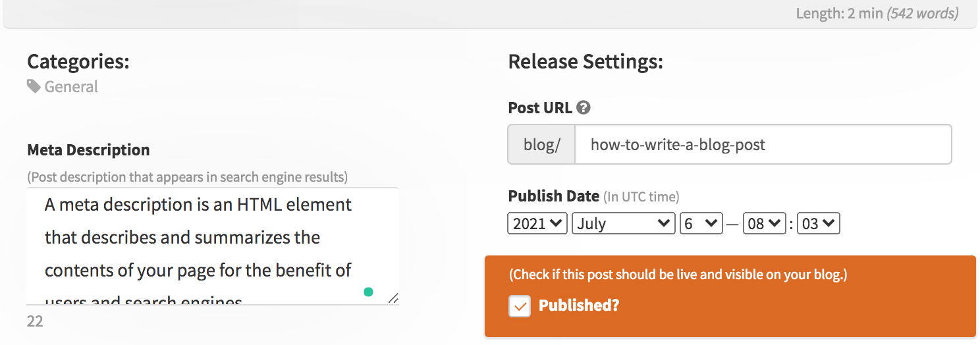Click the Categories heading
980x345 pixels.
78,62
